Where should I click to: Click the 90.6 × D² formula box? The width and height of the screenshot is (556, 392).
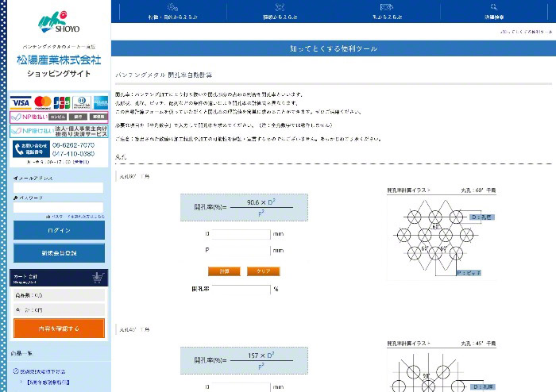click(x=244, y=208)
